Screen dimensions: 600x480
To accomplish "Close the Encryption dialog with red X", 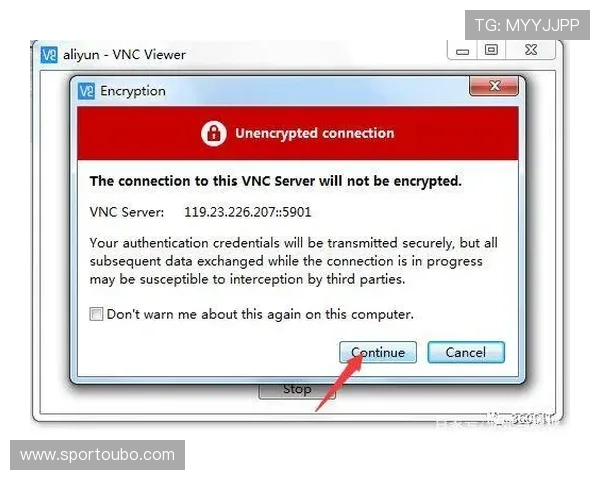I will coord(494,86).
